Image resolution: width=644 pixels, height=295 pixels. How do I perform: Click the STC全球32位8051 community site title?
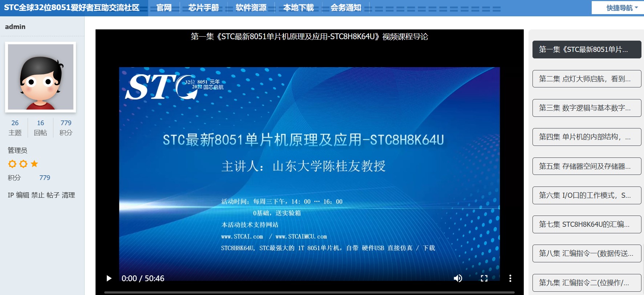pos(72,8)
